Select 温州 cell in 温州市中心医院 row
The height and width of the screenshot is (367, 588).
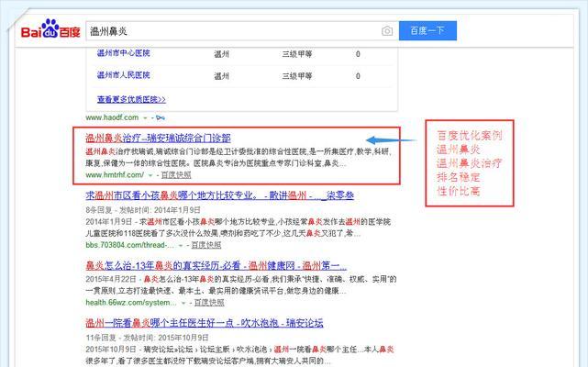click(221, 54)
